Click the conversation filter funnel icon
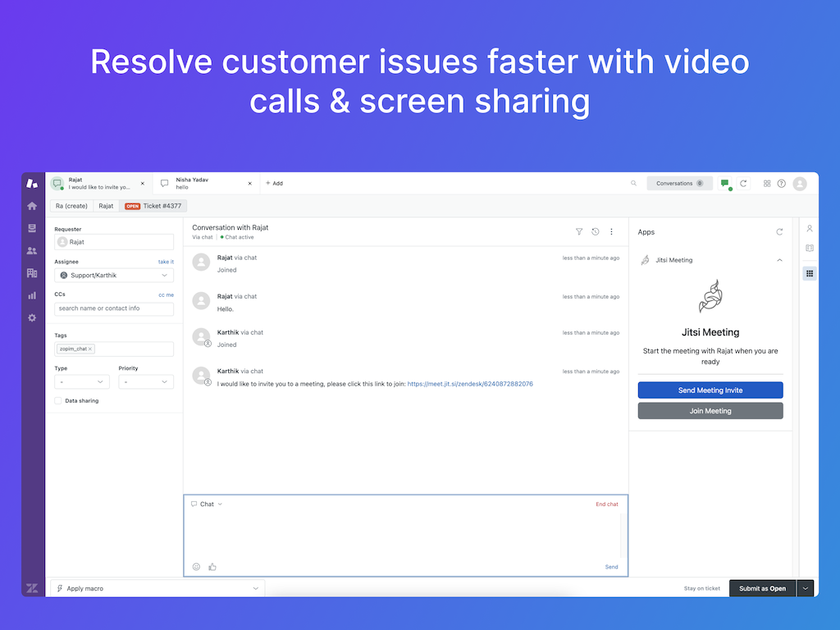Viewport: 840px width, 630px height. click(x=579, y=232)
